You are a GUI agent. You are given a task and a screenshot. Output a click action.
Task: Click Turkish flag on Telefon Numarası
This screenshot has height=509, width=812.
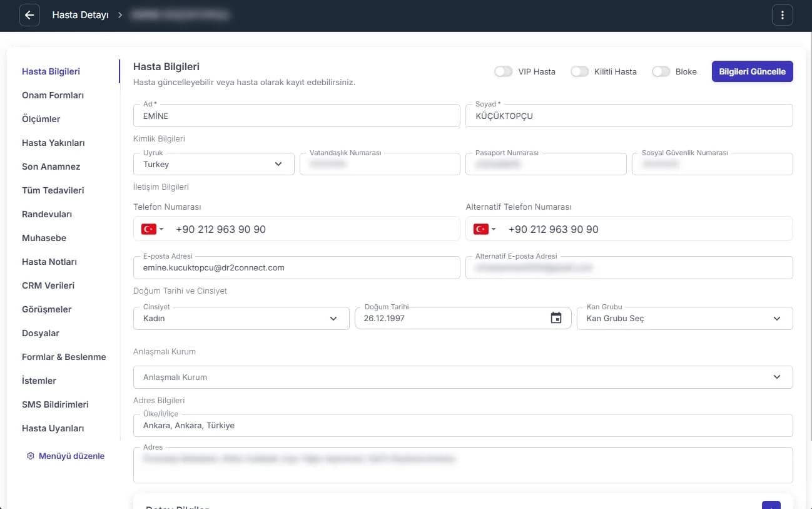pos(149,229)
